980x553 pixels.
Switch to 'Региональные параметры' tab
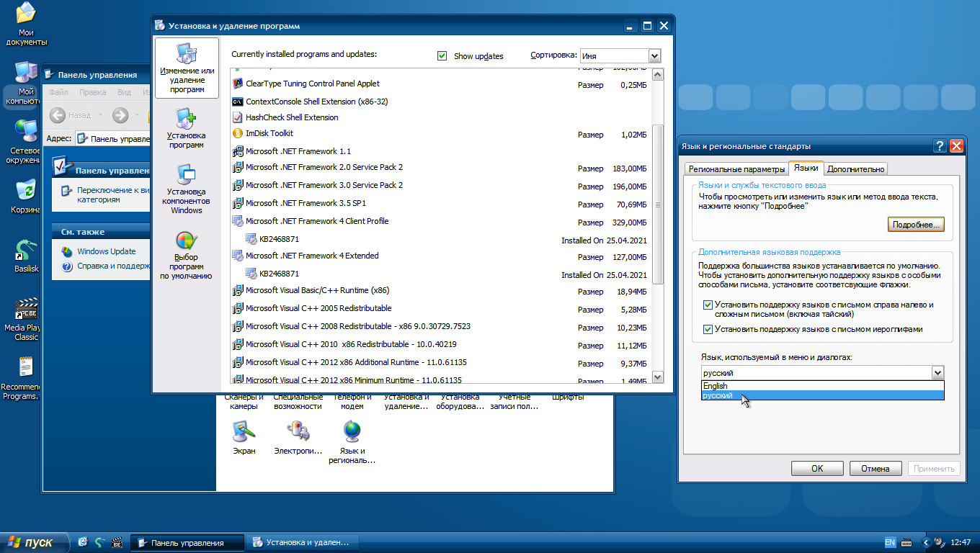click(x=736, y=169)
